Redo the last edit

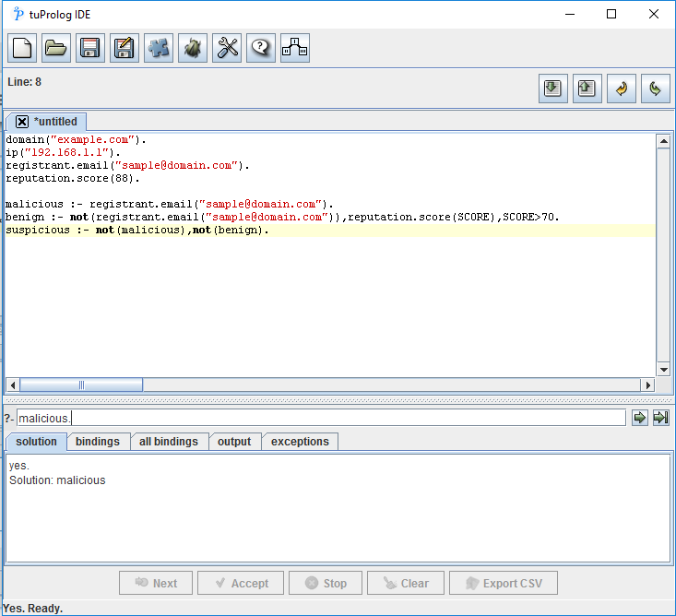pyautogui.click(x=656, y=89)
